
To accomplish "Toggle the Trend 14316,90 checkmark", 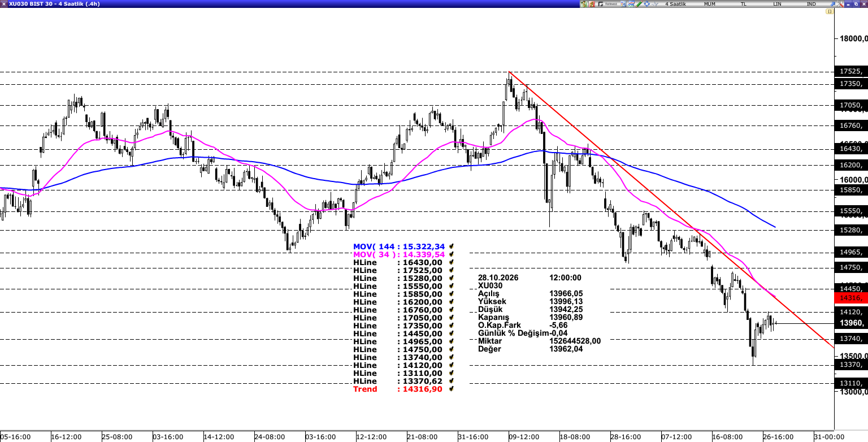I will pyautogui.click(x=452, y=389).
